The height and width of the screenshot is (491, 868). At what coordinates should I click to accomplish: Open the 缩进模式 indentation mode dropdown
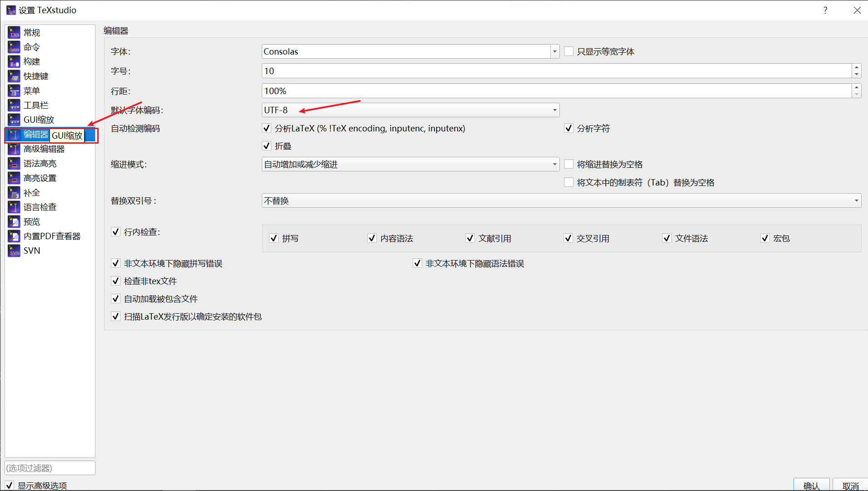tap(410, 164)
